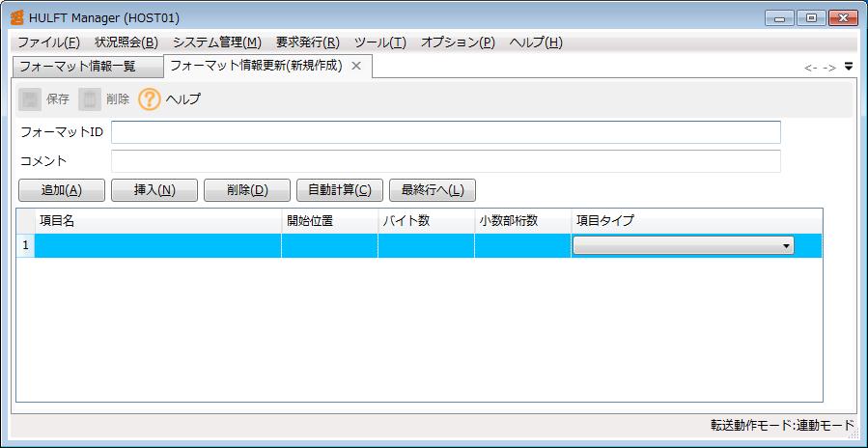The height and width of the screenshot is (448, 868).
Task: Close the フォーマット情報更新(新規作成) tab
Action: click(356, 66)
